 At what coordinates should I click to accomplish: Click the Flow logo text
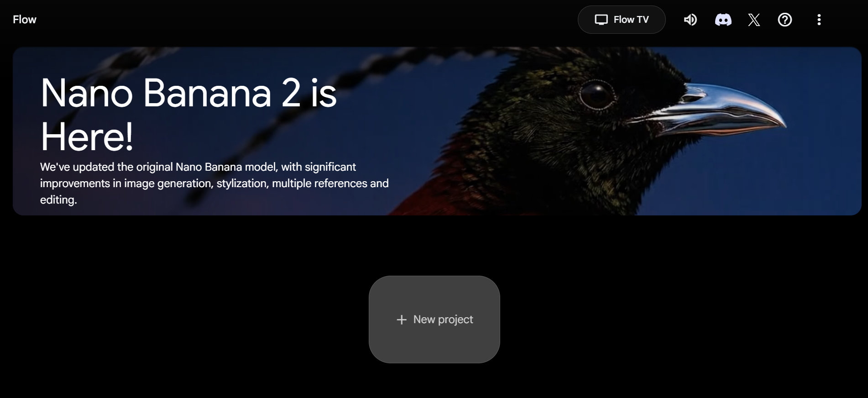tap(25, 20)
